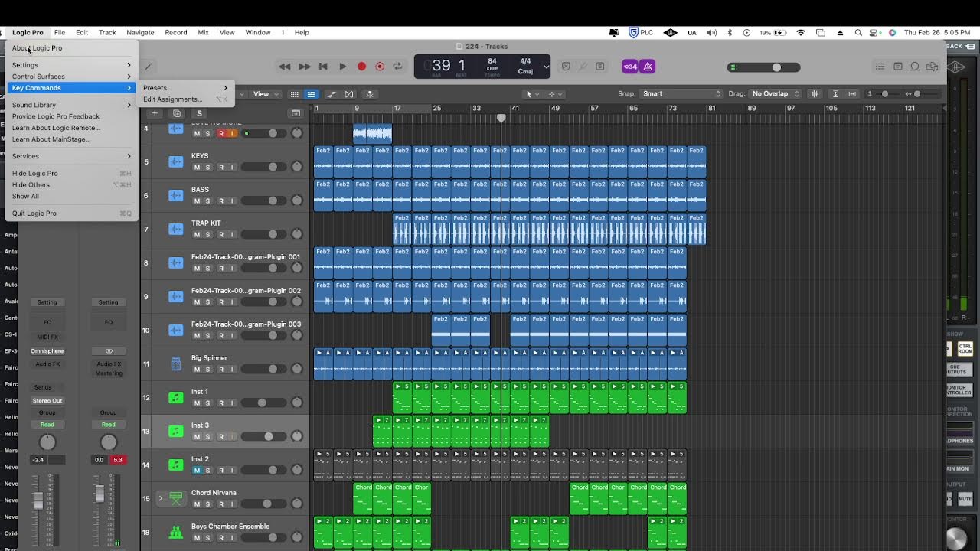The width and height of the screenshot is (980, 551).
Task: Open the Loop Browser icon
Action: (915, 67)
